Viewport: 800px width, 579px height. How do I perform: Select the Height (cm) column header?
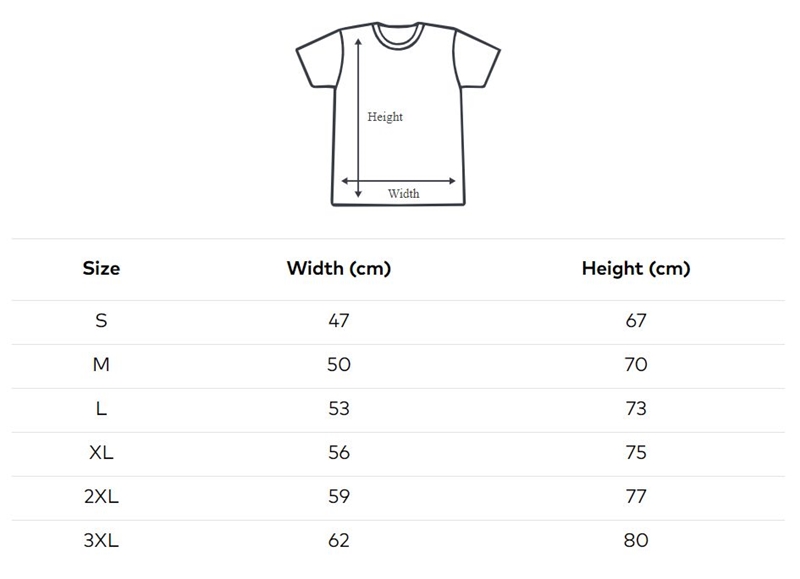pos(635,268)
